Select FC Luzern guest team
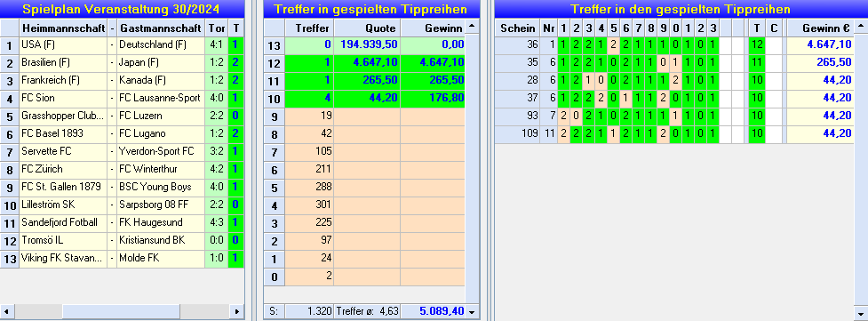868x321 pixels. pyautogui.click(x=161, y=116)
